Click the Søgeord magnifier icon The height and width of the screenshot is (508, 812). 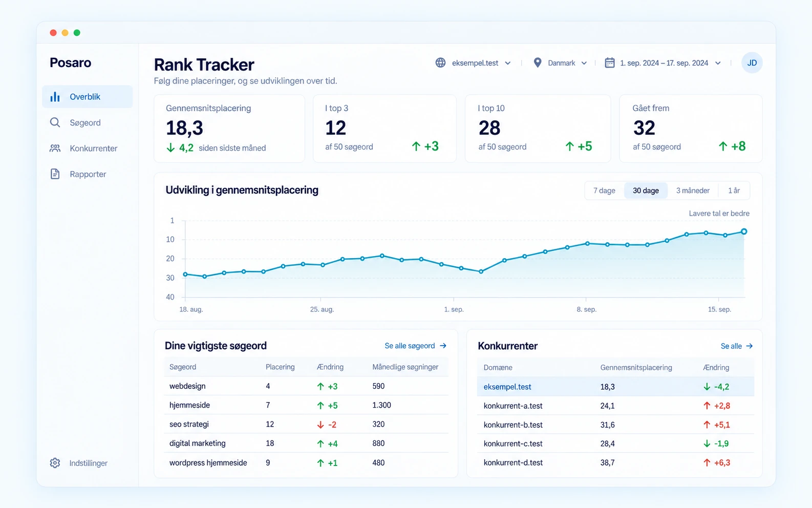[55, 122]
